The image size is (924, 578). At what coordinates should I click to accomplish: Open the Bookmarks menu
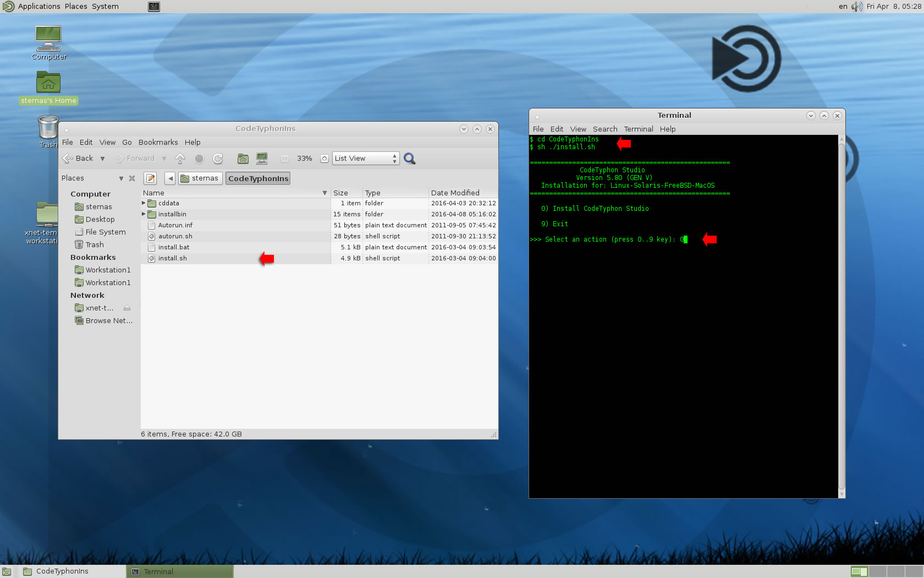point(158,142)
